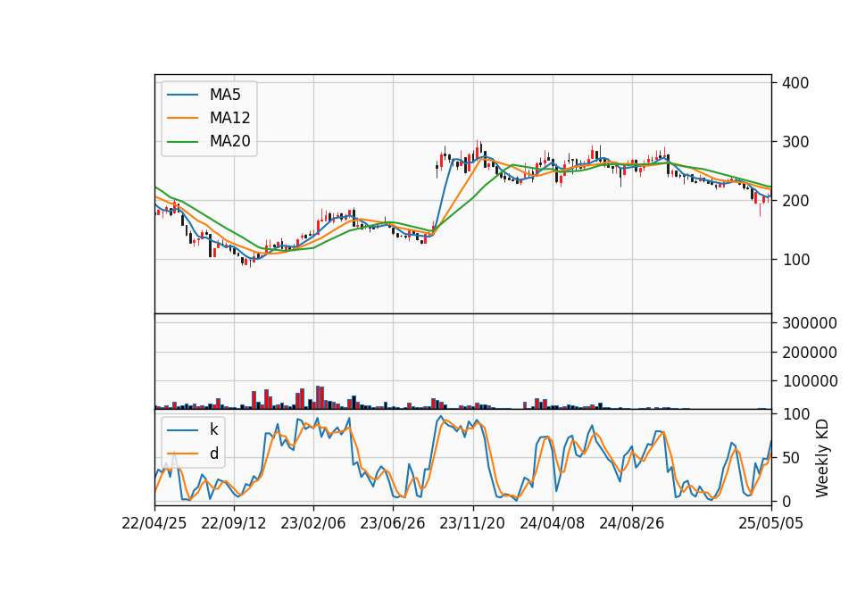Click the blue k legend line sample
Screen dimensions: 857x616
182,430
